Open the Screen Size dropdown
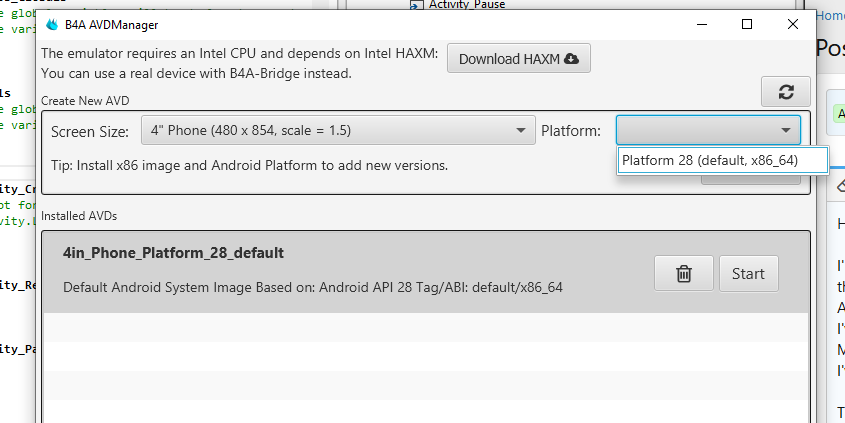This screenshot has width=845, height=423. coord(336,131)
